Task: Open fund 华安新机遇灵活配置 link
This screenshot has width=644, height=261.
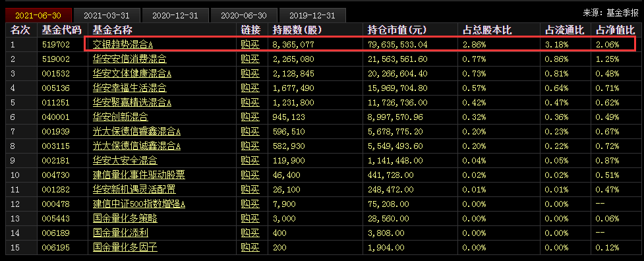Action: 134,190
